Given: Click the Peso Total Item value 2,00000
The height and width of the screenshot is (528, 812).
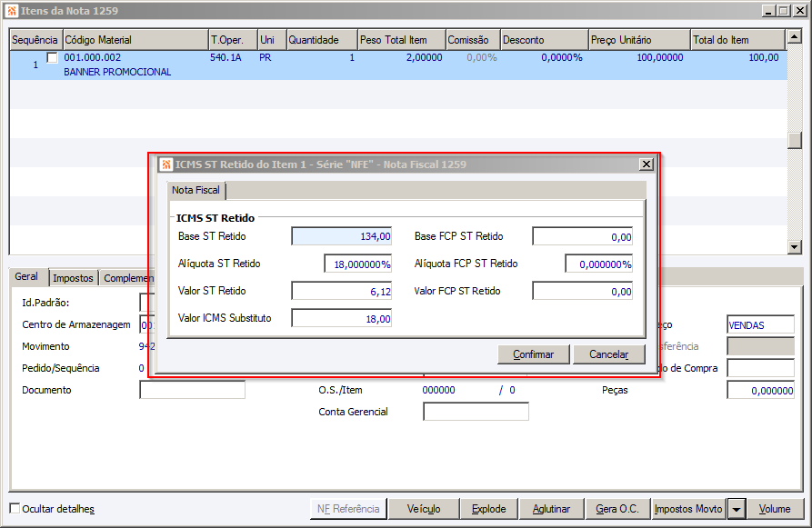Looking at the screenshot, I should pyautogui.click(x=424, y=57).
